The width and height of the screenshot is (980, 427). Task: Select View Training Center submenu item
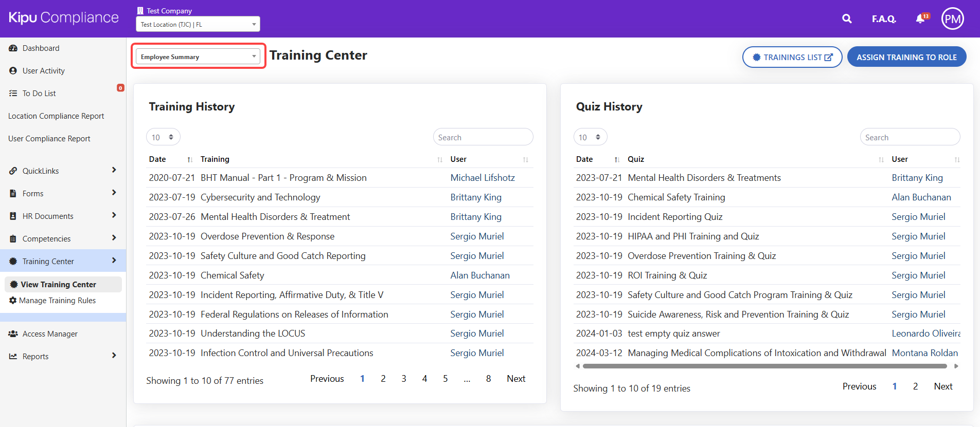(x=58, y=285)
